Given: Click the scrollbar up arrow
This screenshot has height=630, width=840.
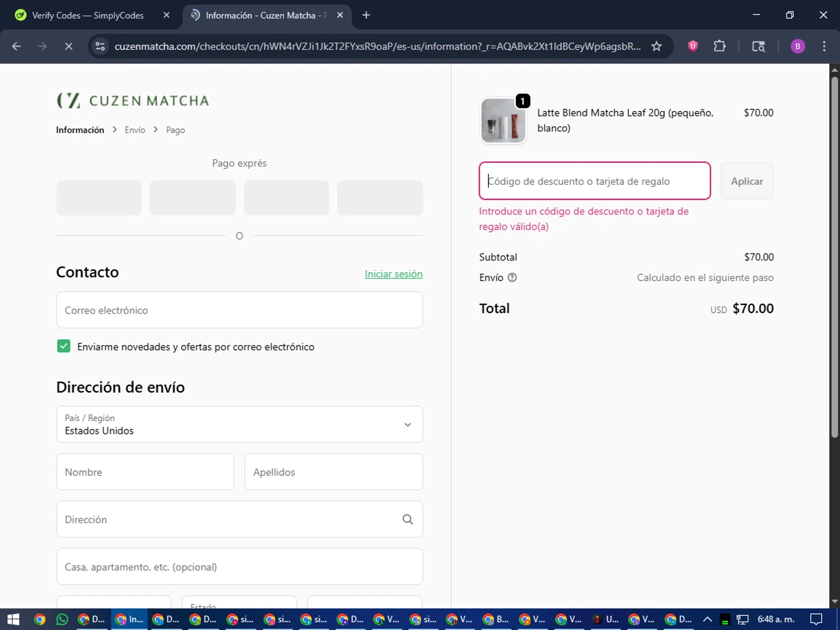Looking at the screenshot, I should point(834,70).
